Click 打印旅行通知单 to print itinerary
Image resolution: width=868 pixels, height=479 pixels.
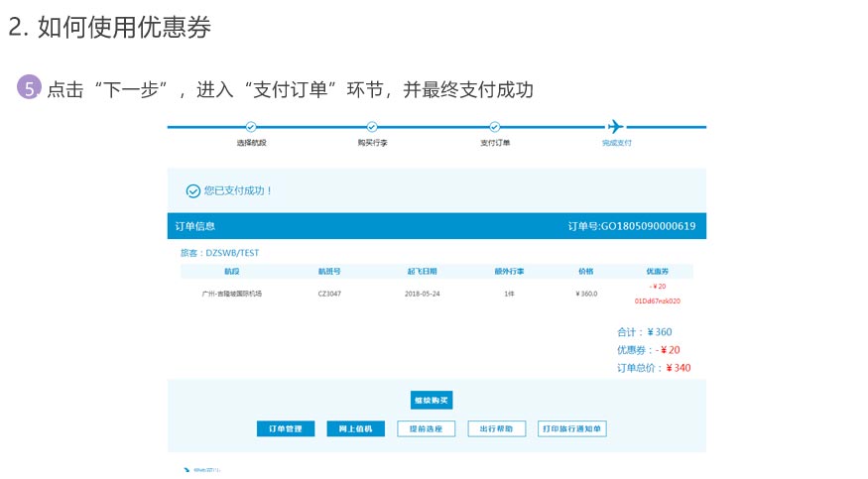(x=571, y=429)
